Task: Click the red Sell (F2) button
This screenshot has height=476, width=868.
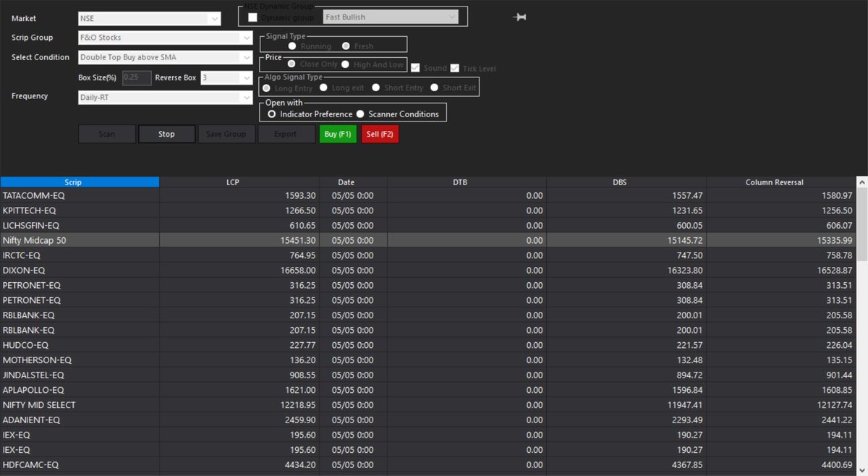Action: coord(380,134)
